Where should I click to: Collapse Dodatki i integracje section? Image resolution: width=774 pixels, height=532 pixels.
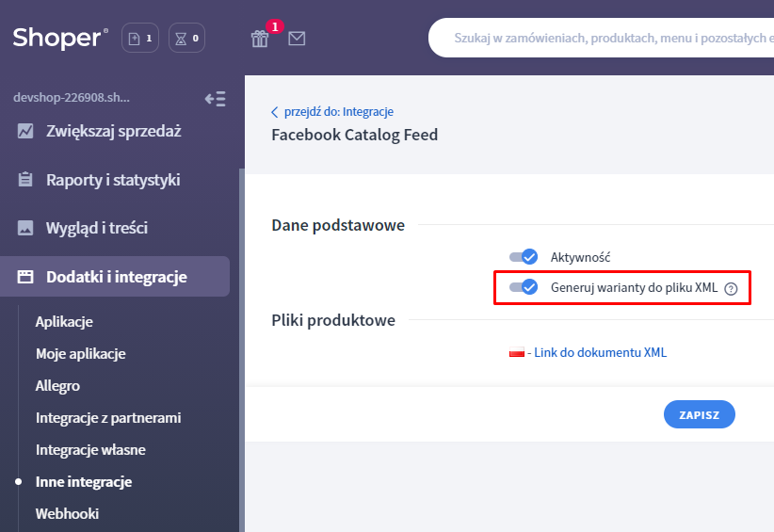[116, 277]
